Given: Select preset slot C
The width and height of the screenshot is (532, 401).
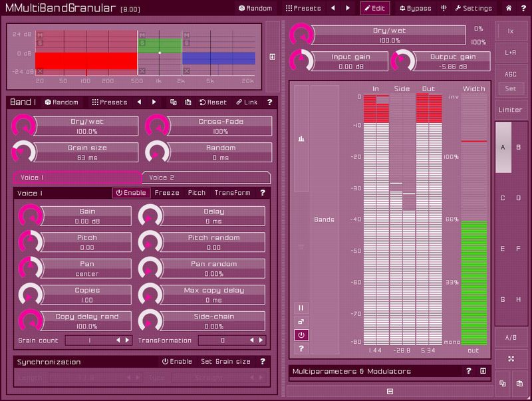Looking at the screenshot, I should [503, 198].
